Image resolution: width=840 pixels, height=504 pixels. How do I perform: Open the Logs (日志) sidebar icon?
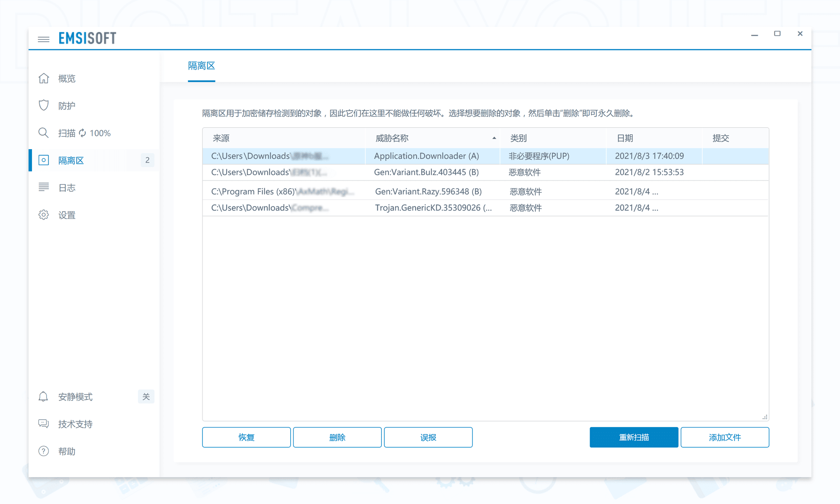pyautogui.click(x=44, y=187)
